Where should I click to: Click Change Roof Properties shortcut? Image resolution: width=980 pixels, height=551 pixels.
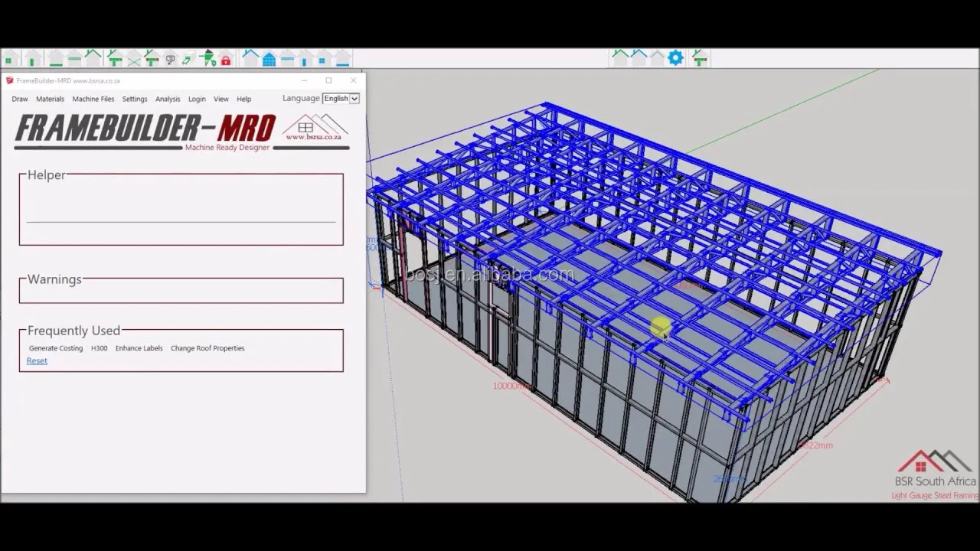[x=207, y=348]
